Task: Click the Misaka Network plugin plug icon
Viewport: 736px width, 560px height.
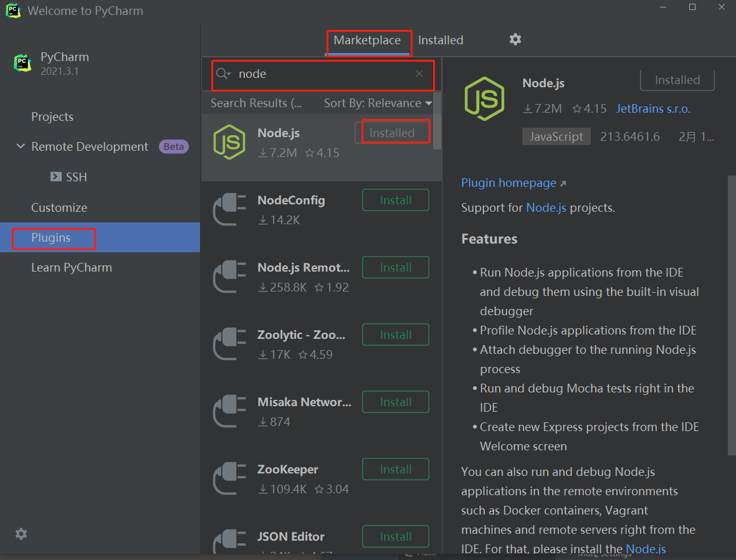Action: click(x=229, y=411)
